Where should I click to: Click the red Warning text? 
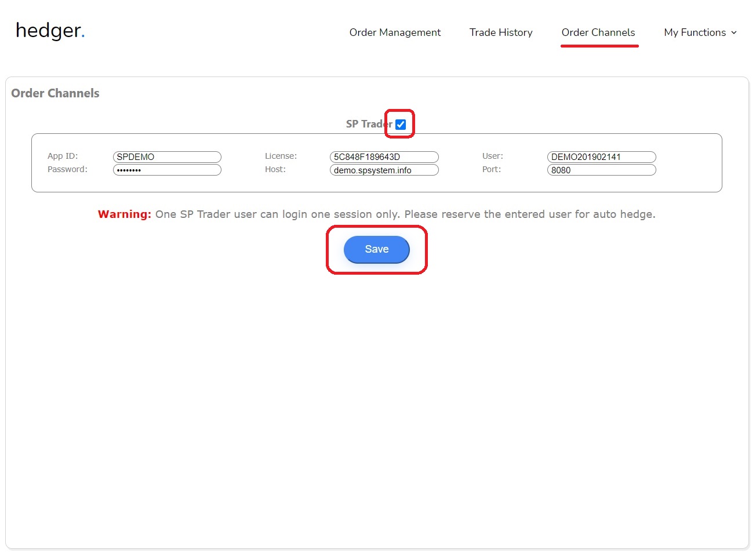pos(124,214)
